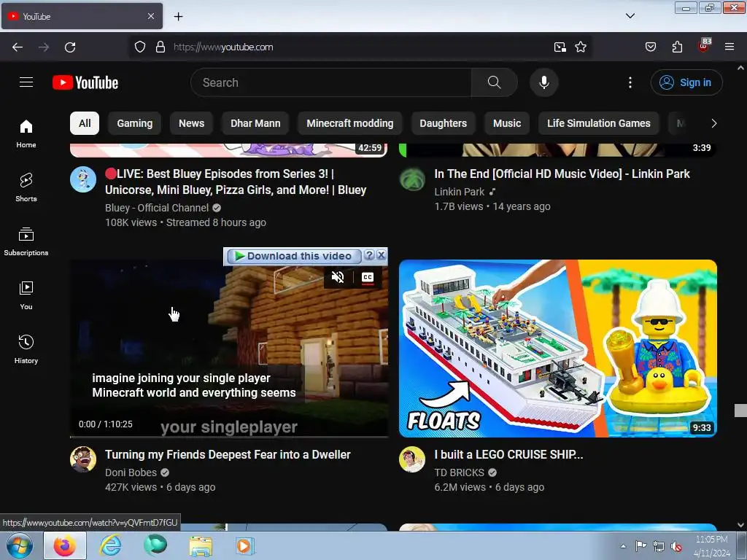Open Subscriptions from sidebar
The image size is (747, 560).
coord(26,242)
